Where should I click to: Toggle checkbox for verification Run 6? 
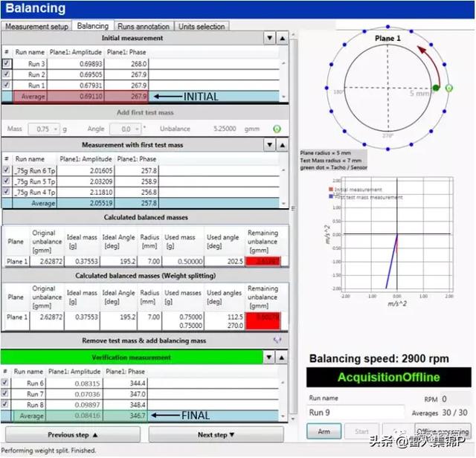pos(5,383)
